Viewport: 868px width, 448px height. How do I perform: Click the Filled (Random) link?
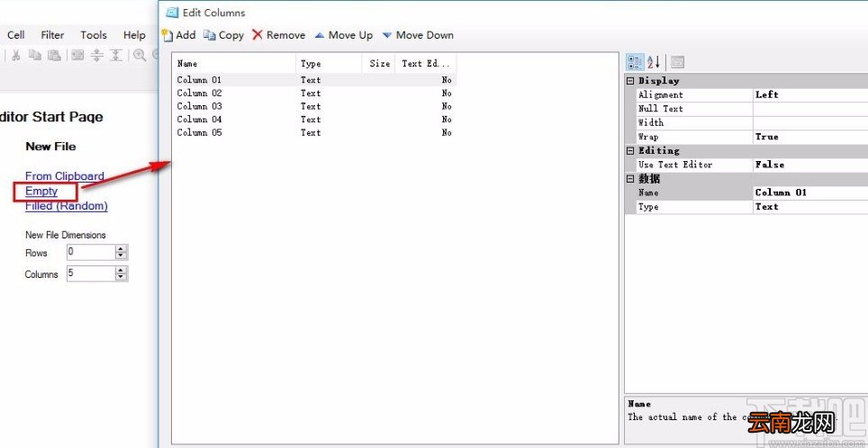[x=67, y=206]
